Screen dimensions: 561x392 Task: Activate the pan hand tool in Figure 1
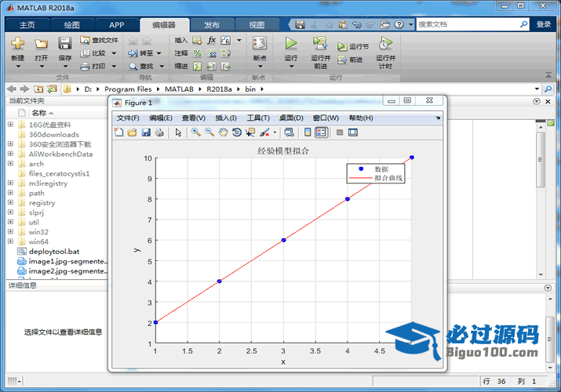(223, 132)
